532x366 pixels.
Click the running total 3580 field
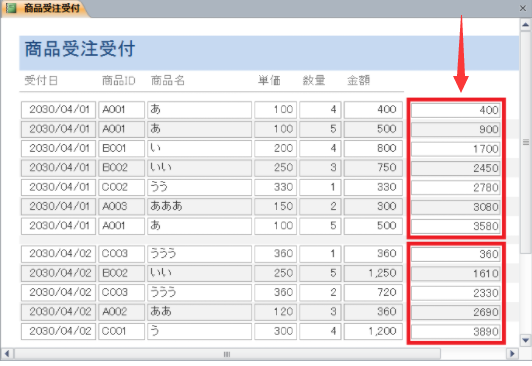coord(456,226)
